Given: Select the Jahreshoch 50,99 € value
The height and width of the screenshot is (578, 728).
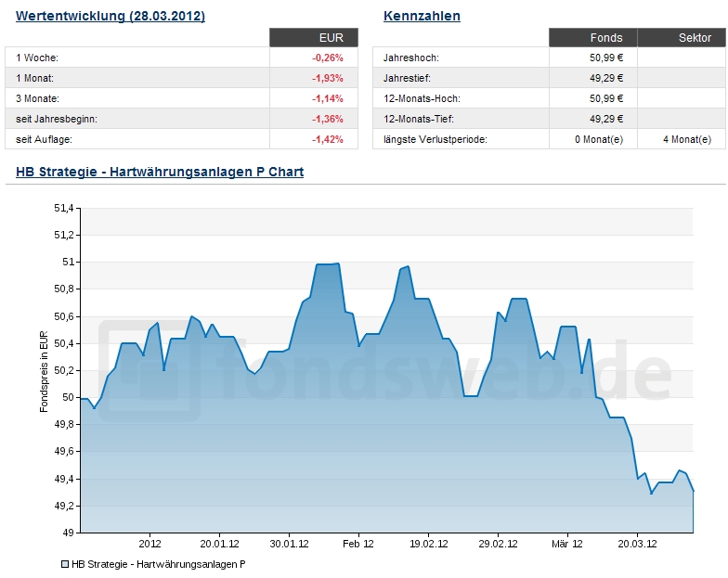Looking at the screenshot, I should coord(606,58).
